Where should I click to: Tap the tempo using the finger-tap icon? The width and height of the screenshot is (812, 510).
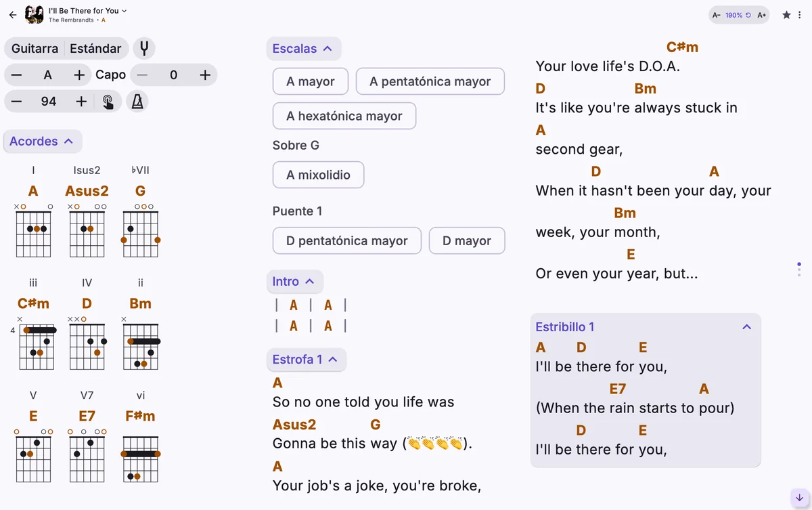pos(108,102)
